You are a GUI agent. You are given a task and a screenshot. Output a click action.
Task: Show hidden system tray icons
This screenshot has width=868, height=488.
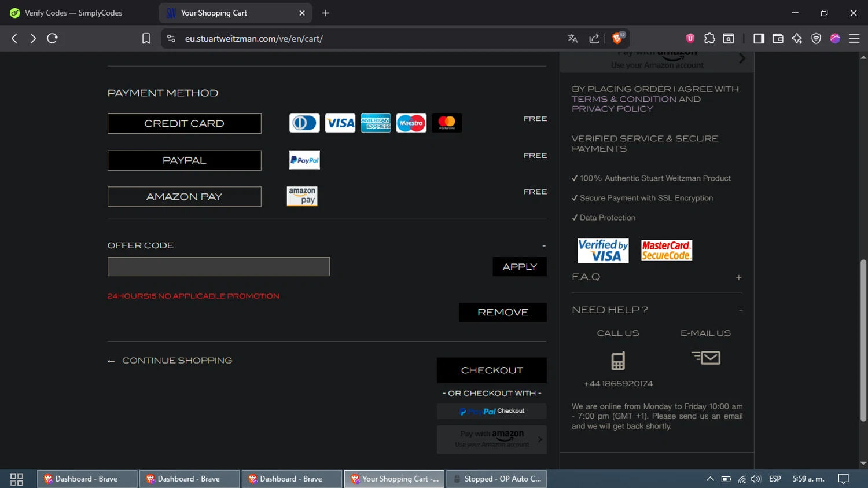click(x=710, y=479)
